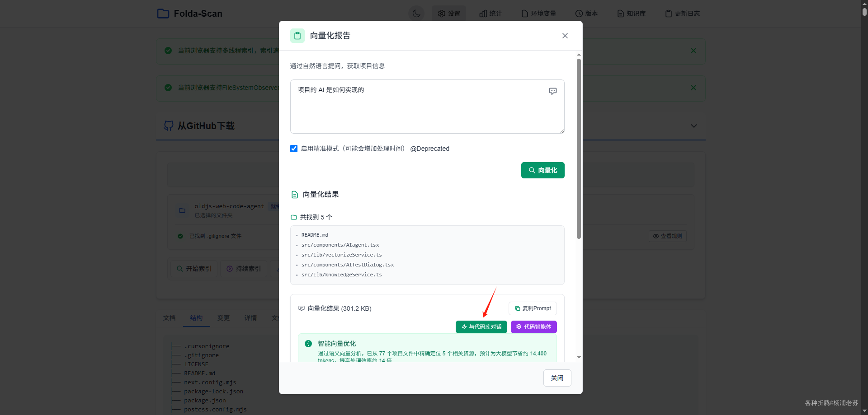
Task: Dismiss the FileSystemObserver notification banner
Action: [693, 88]
